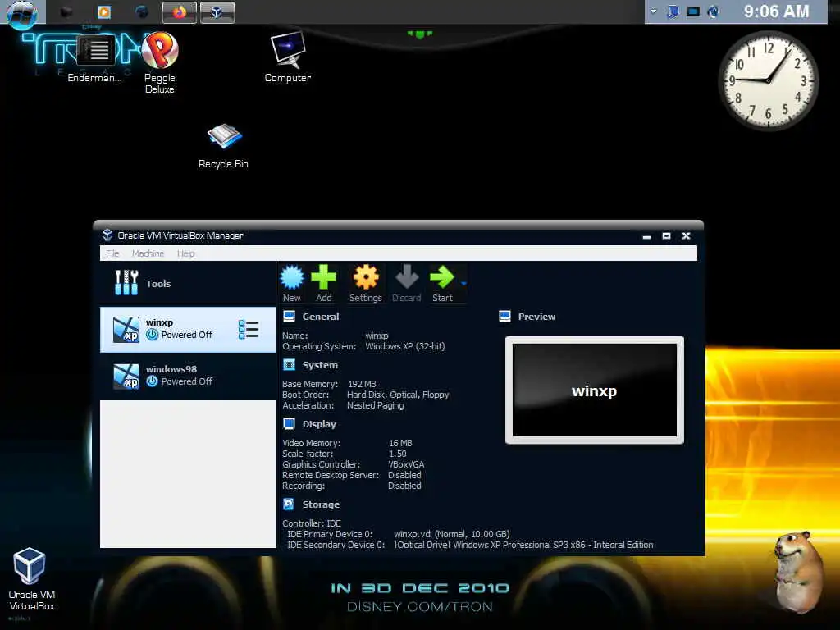The width and height of the screenshot is (840, 630).
Task: Open the File menu
Action: 112,253
